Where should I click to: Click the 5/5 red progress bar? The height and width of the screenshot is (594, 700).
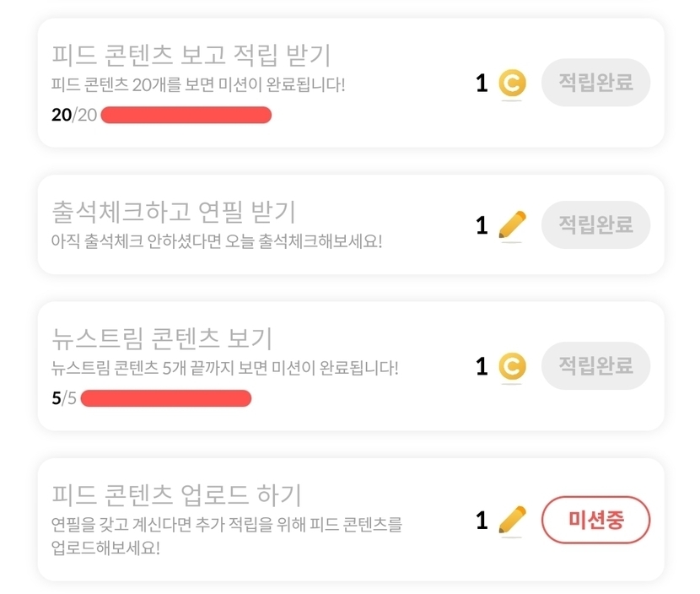click(165, 398)
